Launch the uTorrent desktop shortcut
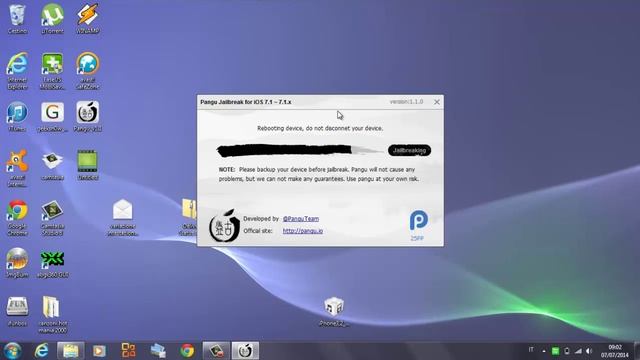Screen dimensions: 640x360 click(52, 18)
